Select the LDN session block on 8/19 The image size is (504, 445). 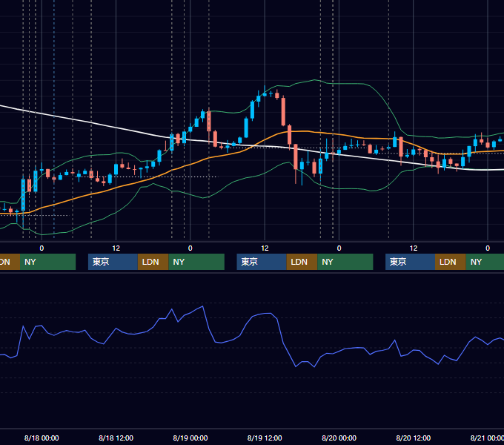[302, 262]
